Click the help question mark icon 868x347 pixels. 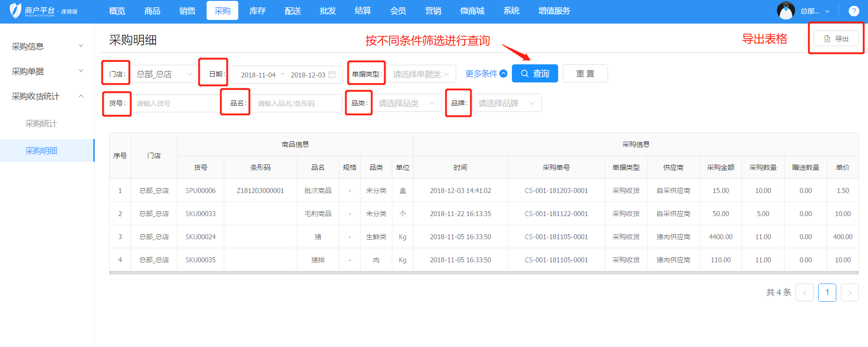pyautogui.click(x=854, y=11)
